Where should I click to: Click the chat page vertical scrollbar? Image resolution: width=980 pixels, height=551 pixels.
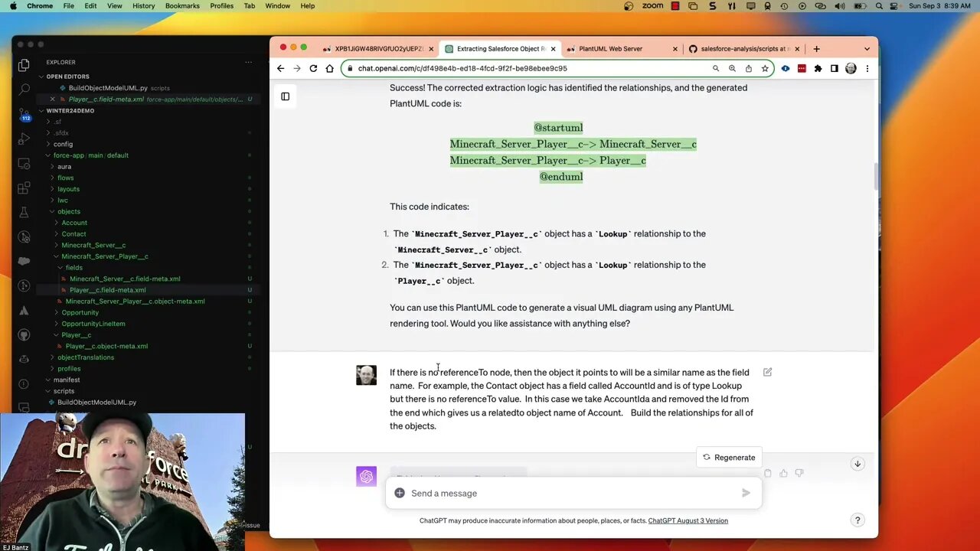tap(875, 176)
